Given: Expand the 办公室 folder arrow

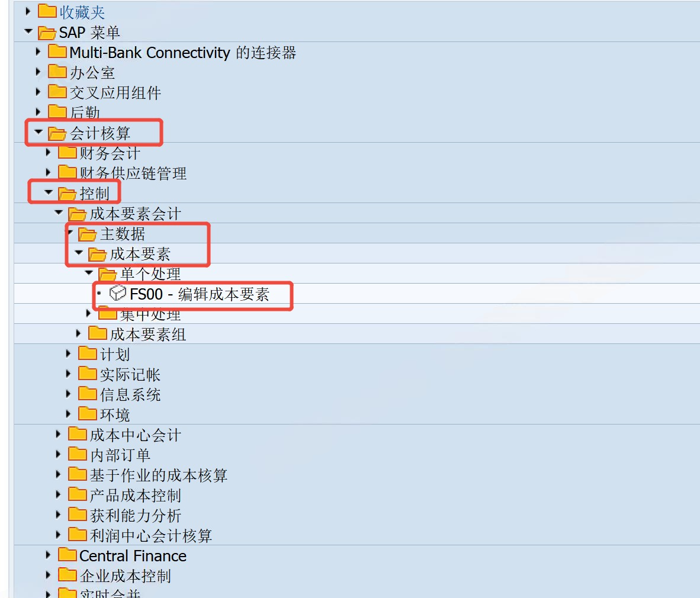Looking at the screenshot, I should click(38, 72).
